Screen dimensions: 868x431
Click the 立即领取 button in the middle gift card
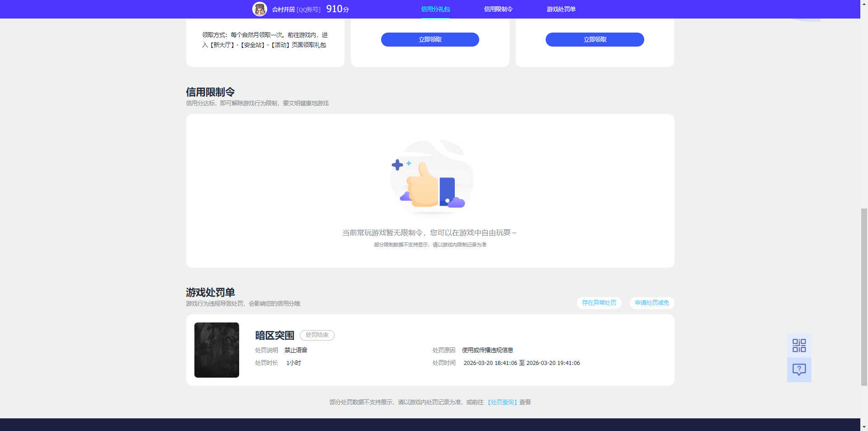(430, 39)
